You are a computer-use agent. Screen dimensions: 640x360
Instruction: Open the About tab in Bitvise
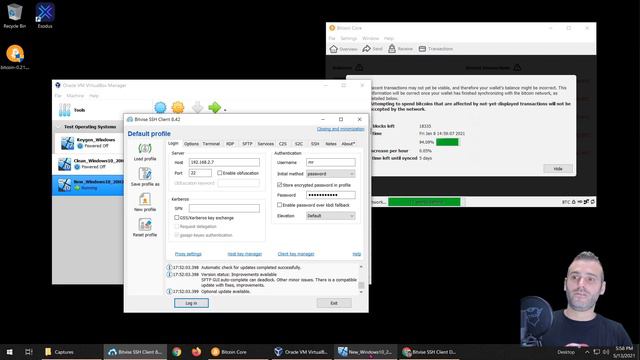click(348, 144)
